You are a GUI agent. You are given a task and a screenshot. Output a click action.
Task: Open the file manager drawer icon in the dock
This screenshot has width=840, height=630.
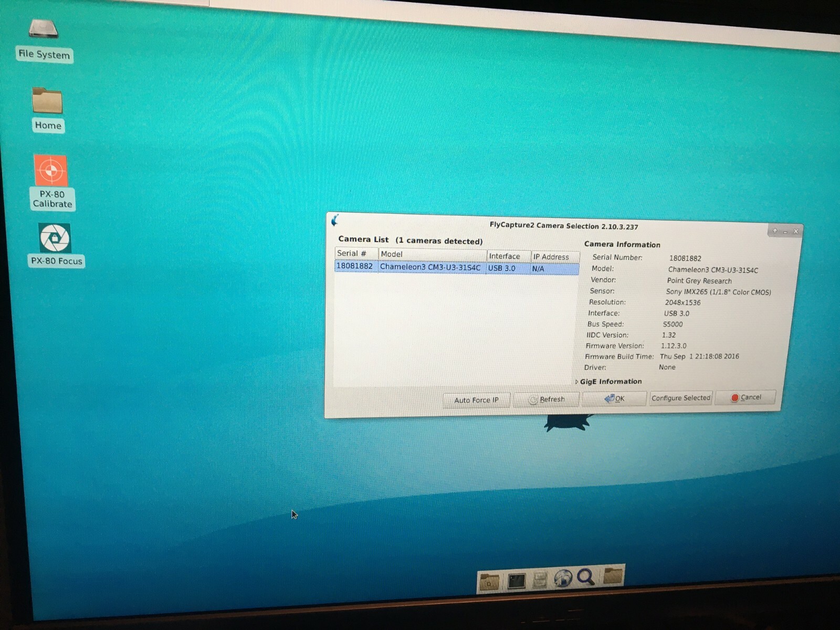(x=540, y=580)
